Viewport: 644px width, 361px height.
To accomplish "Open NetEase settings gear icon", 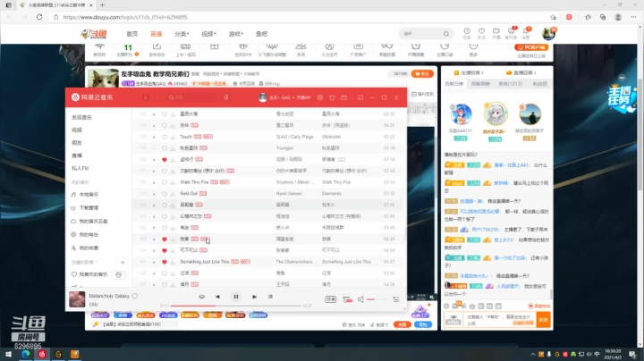I will coord(320,97).
